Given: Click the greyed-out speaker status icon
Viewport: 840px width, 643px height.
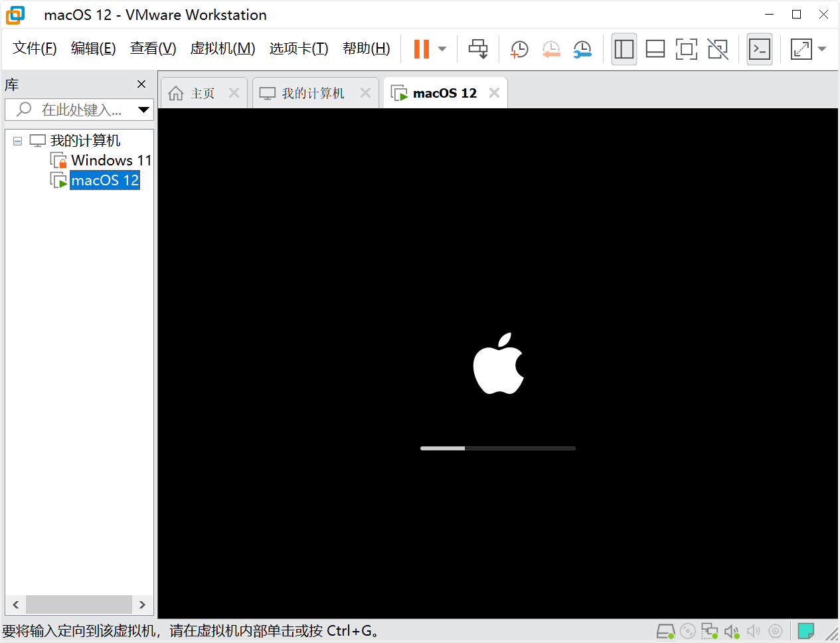Looking at the screenshot, I should [x=754, y=631].
